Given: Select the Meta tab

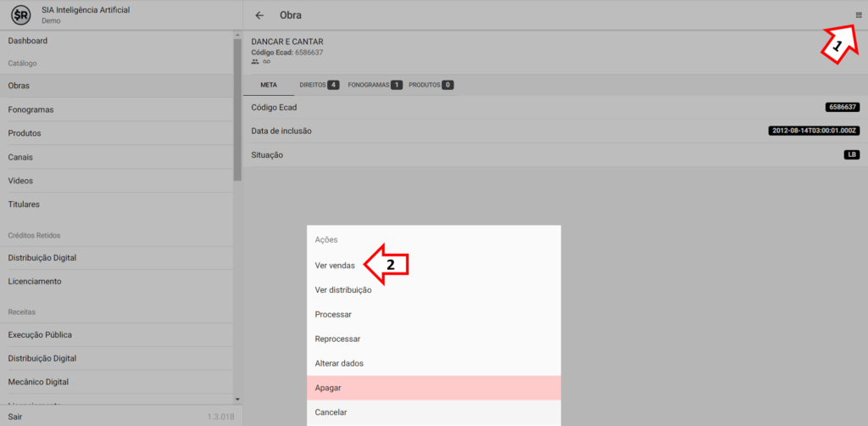Looking at the screenshot, I should point(268,85).
